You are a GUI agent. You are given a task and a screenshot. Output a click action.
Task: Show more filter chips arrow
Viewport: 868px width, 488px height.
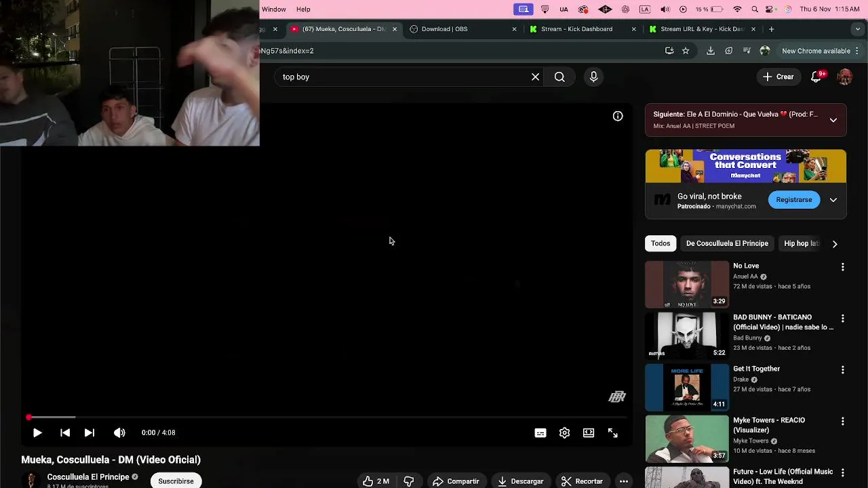pyautogui.click(x=835, y=244)
